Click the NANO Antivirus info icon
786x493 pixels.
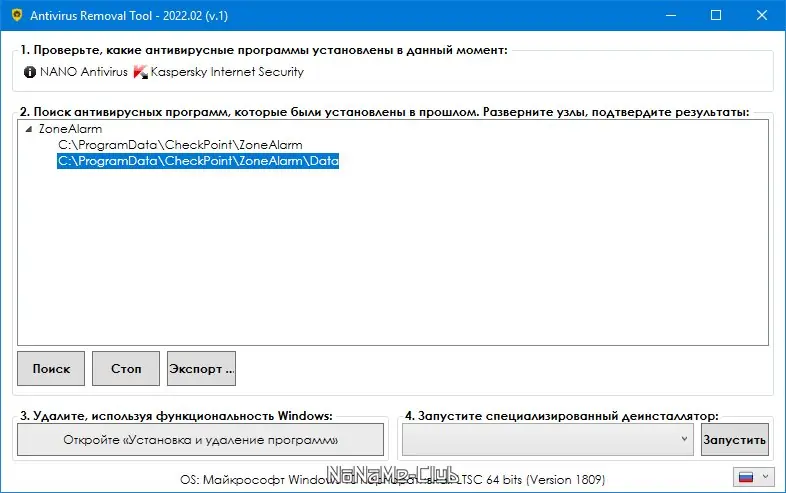(x=30, y=72)
